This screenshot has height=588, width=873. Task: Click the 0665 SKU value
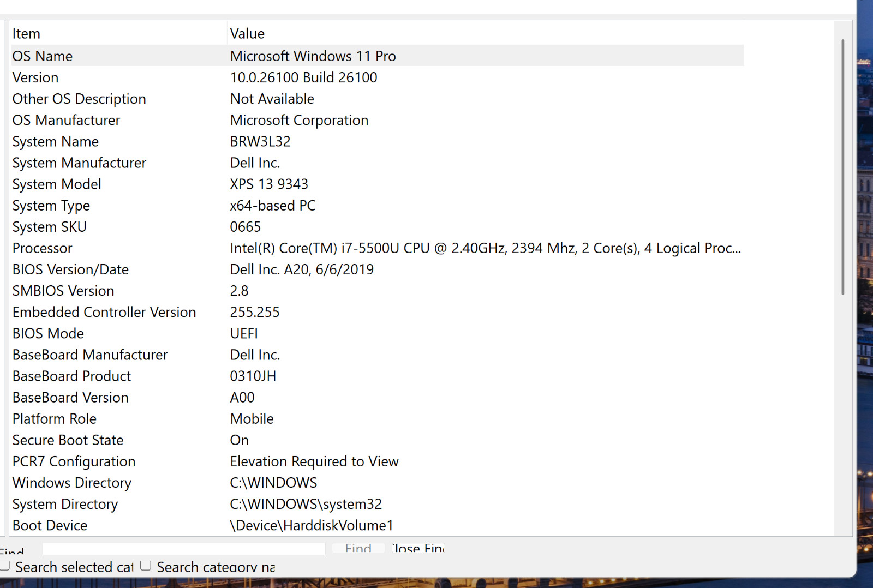(246, 226)
